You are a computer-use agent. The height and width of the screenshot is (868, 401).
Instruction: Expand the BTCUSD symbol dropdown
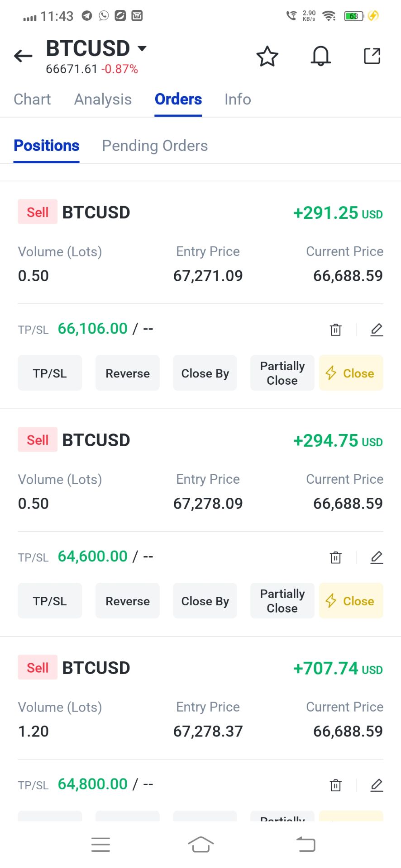(142, 48)
